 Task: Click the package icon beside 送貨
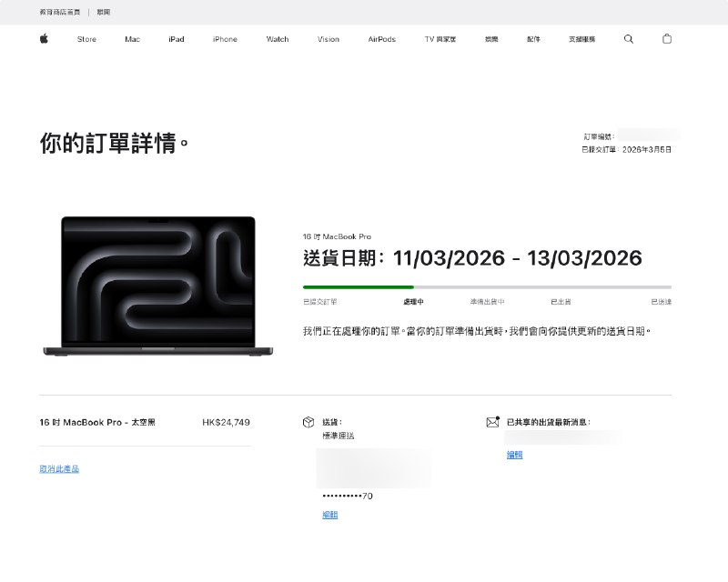click(x=308, y=421)
